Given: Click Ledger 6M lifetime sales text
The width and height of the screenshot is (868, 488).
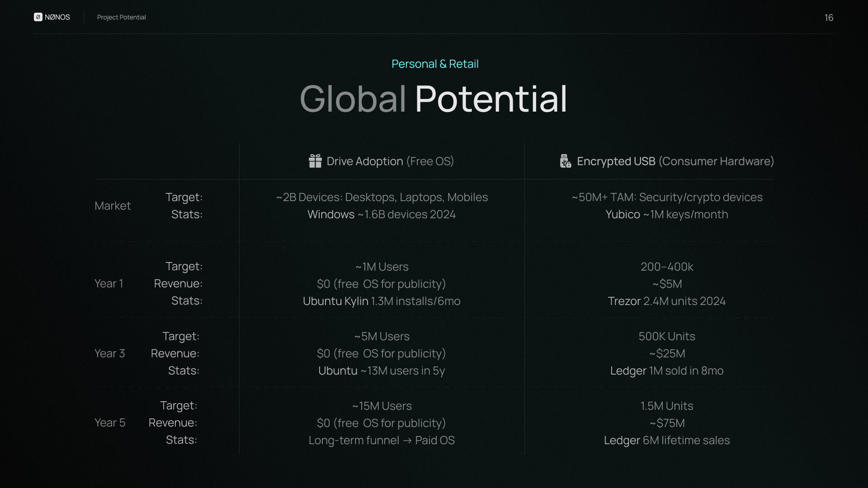Looking at the screenshot, I should 666,440.
